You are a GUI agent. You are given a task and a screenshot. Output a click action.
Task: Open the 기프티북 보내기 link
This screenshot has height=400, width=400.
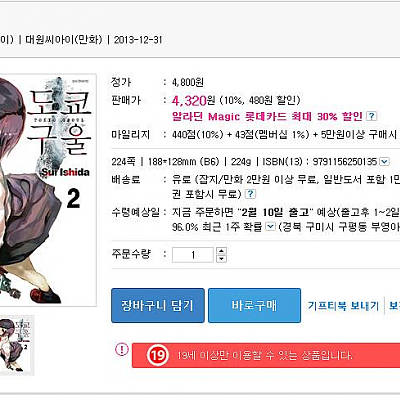[x=343, y=305]
